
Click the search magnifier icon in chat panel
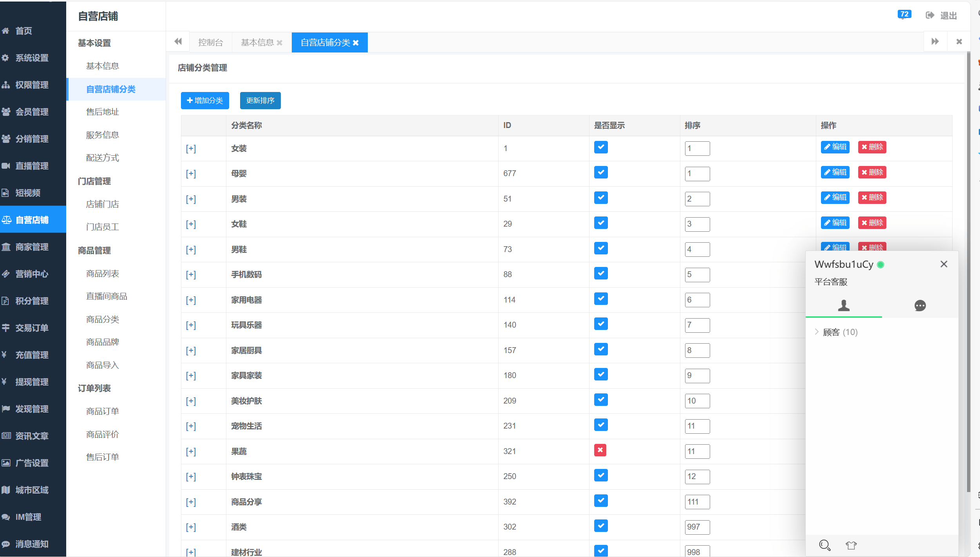point(825,545)
